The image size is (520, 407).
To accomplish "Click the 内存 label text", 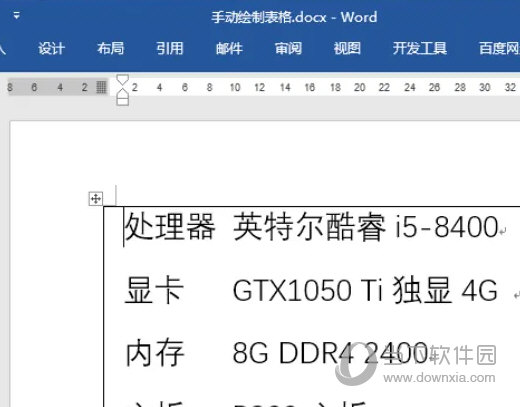I will pyautogui.click(x=155, y=353).
